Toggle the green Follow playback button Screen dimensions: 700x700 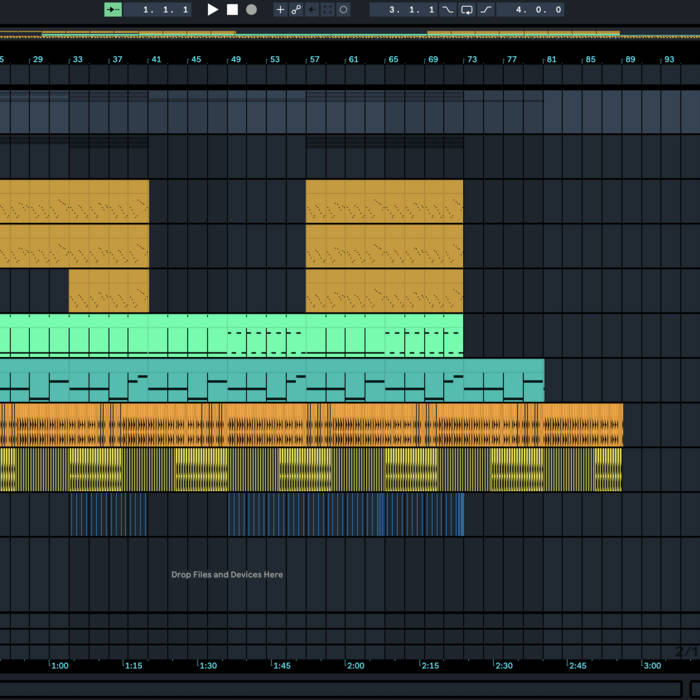[x=113, y=10]
